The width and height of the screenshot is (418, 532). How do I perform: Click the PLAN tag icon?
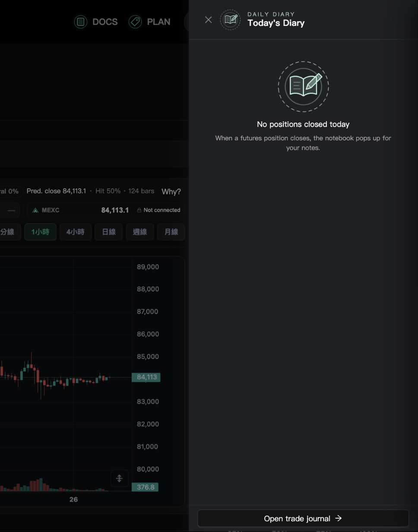(135, 22)
